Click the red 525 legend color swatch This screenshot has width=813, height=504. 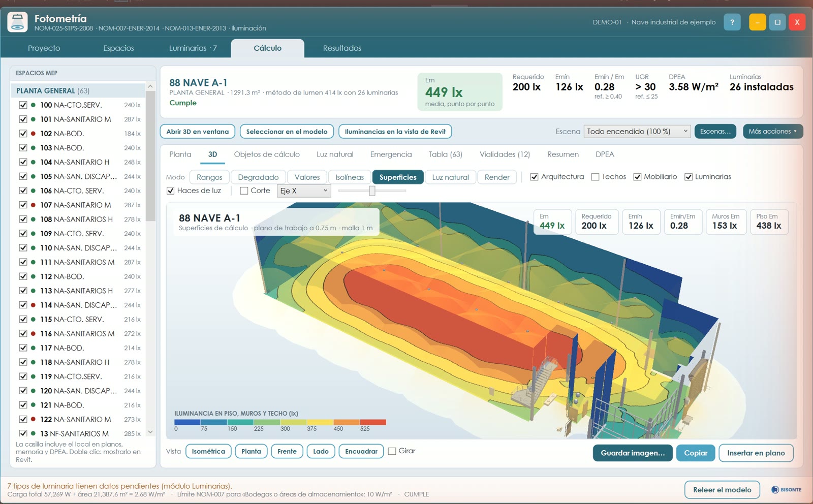tap(373, 422)
